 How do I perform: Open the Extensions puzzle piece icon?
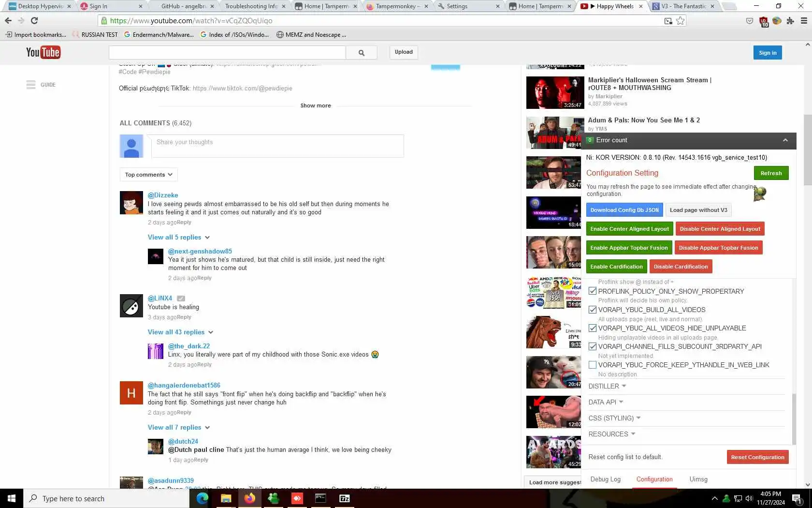[790, 20]
